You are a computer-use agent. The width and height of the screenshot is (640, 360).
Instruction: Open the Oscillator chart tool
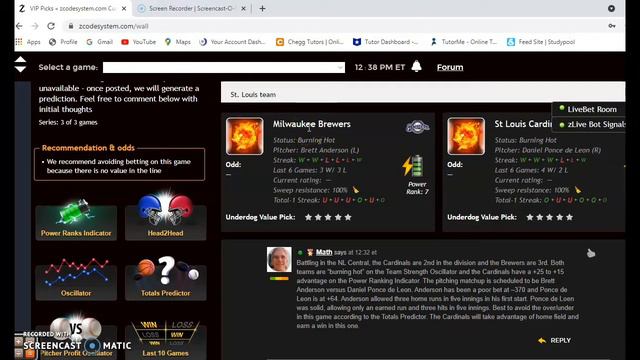[x=76, y=278]
